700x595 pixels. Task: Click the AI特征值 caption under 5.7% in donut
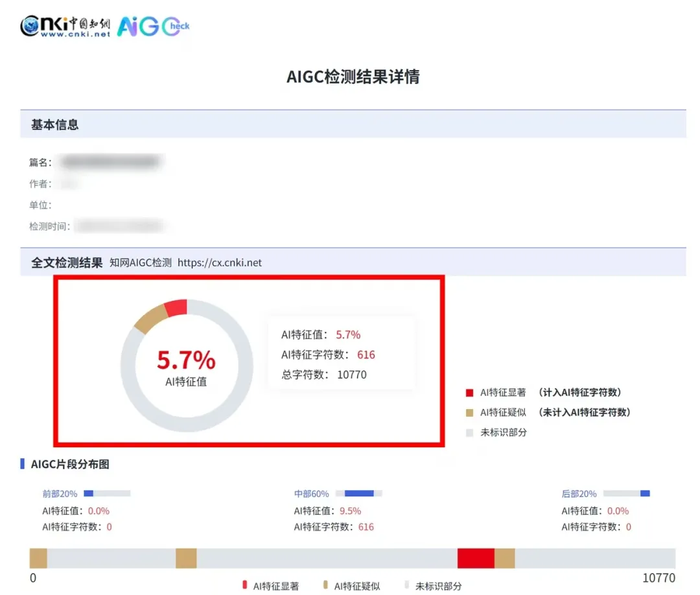point(186,382)
